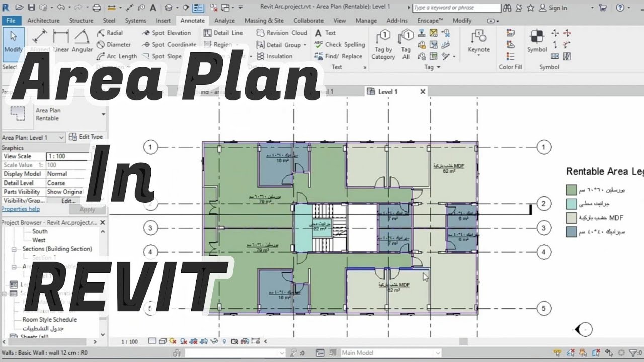The width and height of the screenshot is (644, 362).
Task: Open the type selector dropdown for Area Plan Rentable
Action: [x=103, y=114]
